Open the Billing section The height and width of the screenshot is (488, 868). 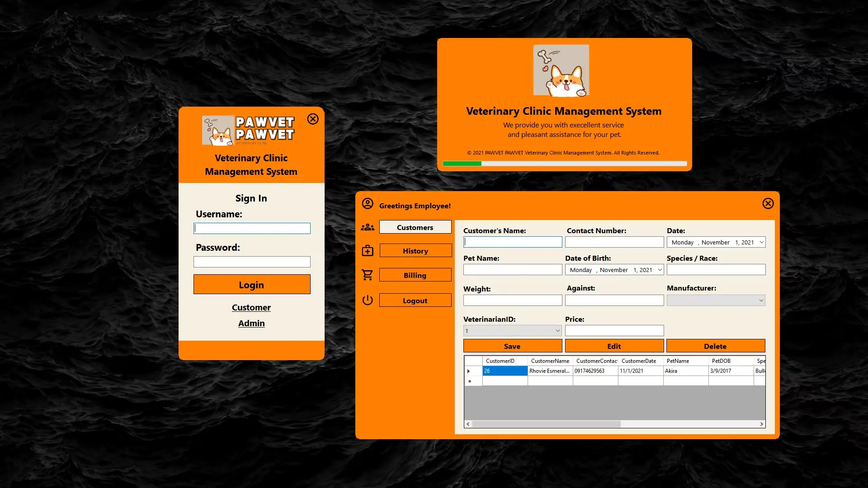415,275
